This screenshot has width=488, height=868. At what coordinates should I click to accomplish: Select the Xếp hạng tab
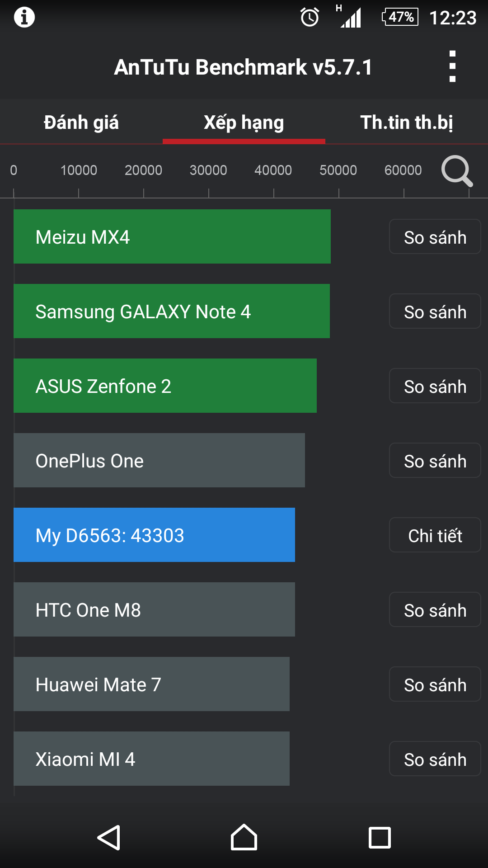244,123
